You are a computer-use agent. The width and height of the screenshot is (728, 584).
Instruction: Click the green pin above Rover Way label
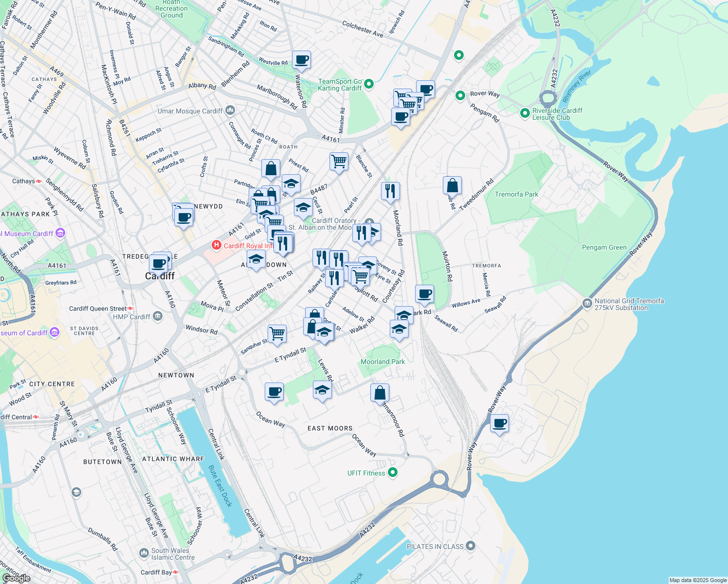pyautogui.click(x=458, y=55)
